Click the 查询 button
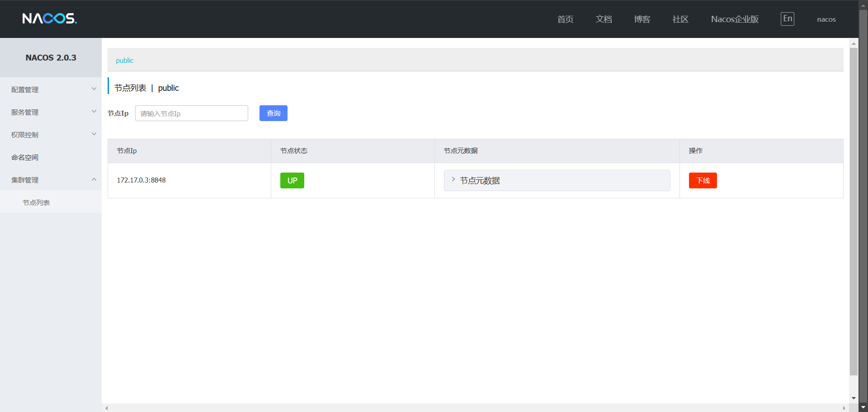 pos(274,113)
